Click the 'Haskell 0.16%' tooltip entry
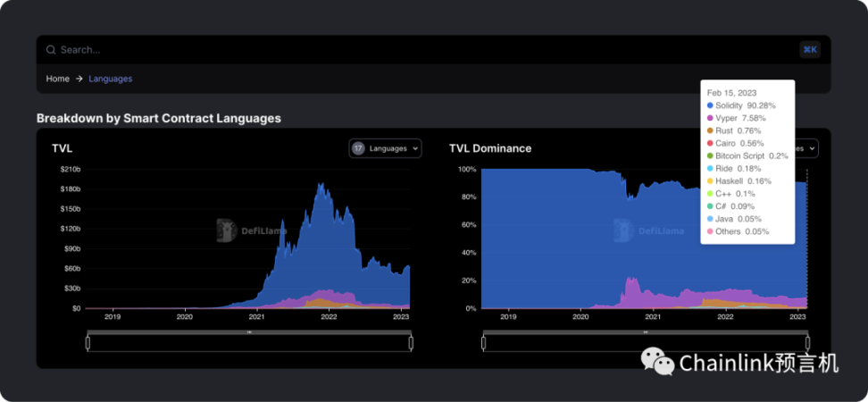Image resolution: width=868 pixels, height=402 pixels. 739,181
